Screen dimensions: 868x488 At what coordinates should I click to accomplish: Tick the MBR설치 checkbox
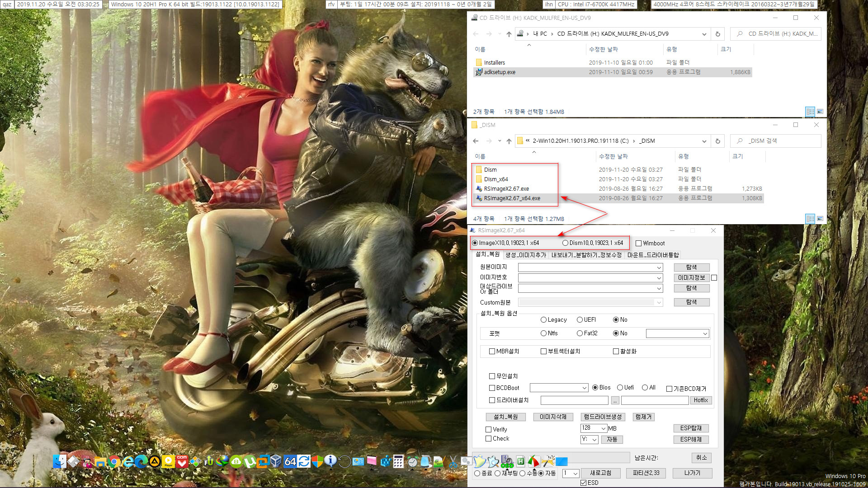tap(492, 352)
